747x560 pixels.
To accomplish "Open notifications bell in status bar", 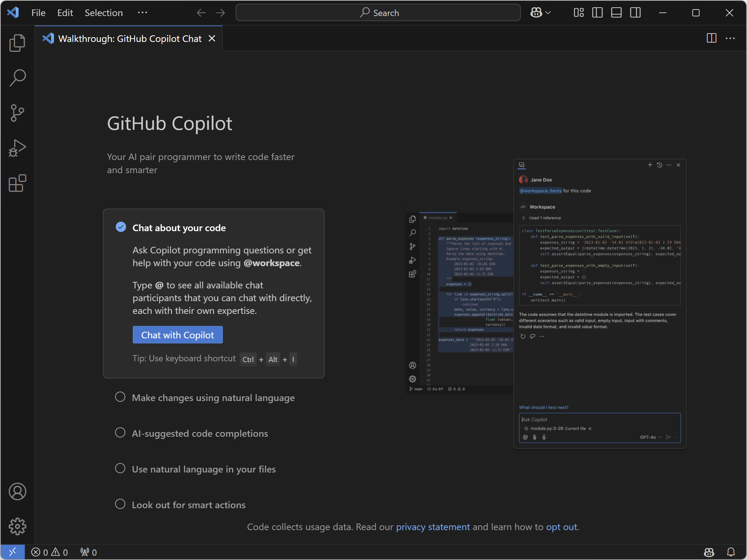I will [731, 552].
